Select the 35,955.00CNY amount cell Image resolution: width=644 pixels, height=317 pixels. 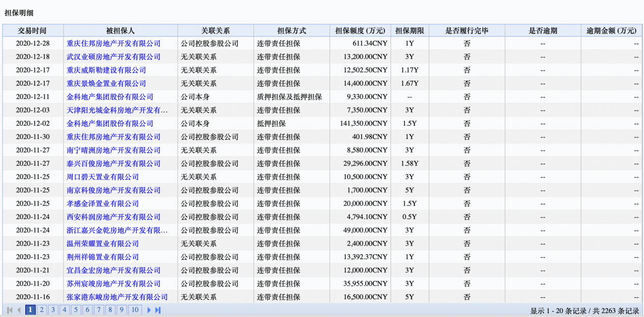pyautogui.click(x=360, y=284)
